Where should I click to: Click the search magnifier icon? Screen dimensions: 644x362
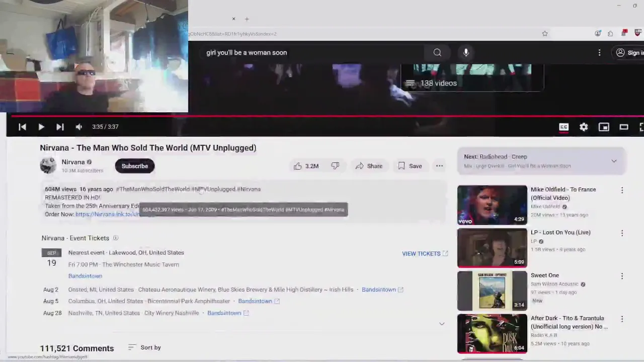tap(437, 52)
